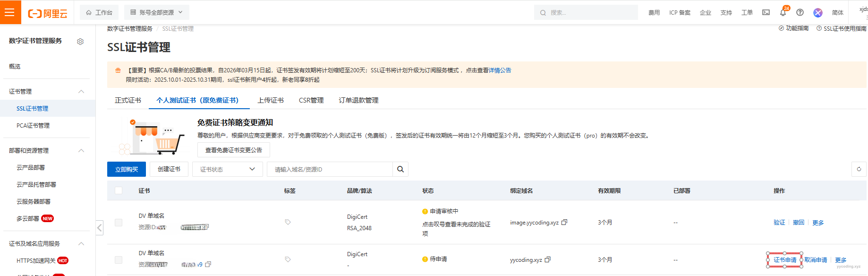Image resolution: width=868 pixels, height=276 pixels.
Task: Open the 证书状态 filter dropdown
Action: coord(227,169)
